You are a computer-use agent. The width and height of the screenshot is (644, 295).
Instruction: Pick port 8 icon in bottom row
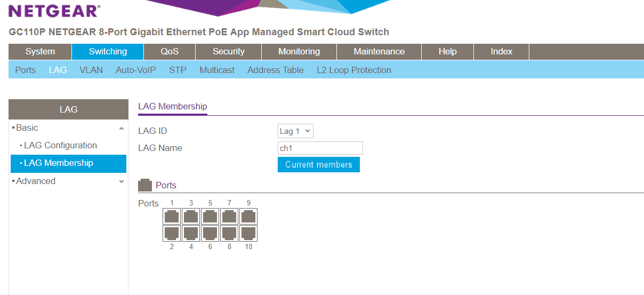(x=229, y=233)
